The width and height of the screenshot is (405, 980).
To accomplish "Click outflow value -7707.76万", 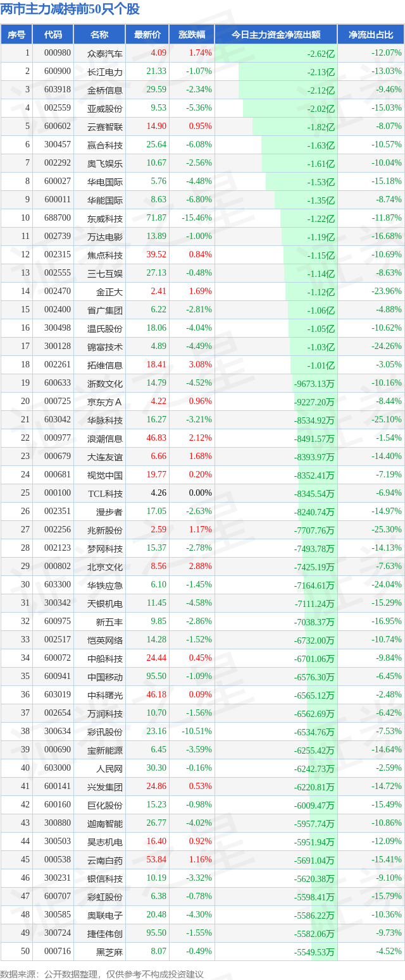I will click(314, 530).
